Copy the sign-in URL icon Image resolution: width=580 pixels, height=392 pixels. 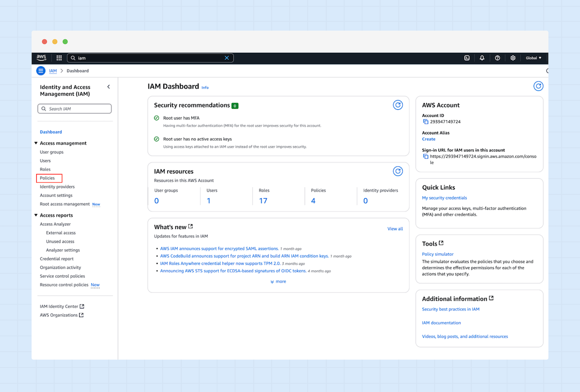pos(426,157)
